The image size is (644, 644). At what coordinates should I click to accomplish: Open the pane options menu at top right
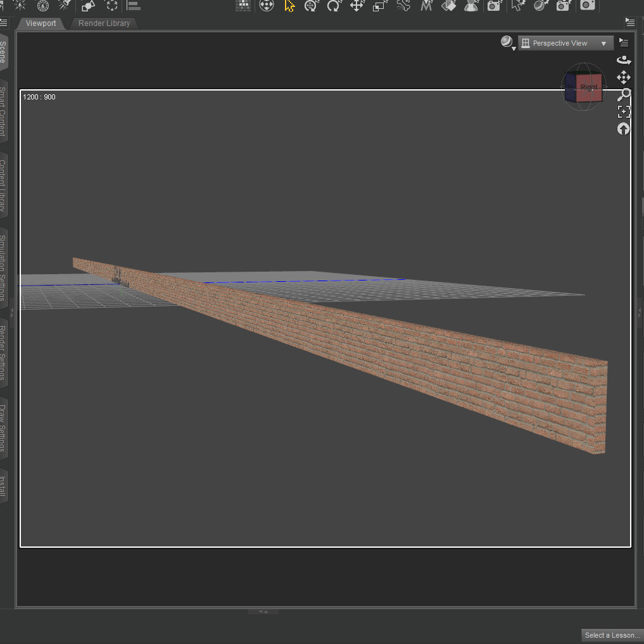630,22
